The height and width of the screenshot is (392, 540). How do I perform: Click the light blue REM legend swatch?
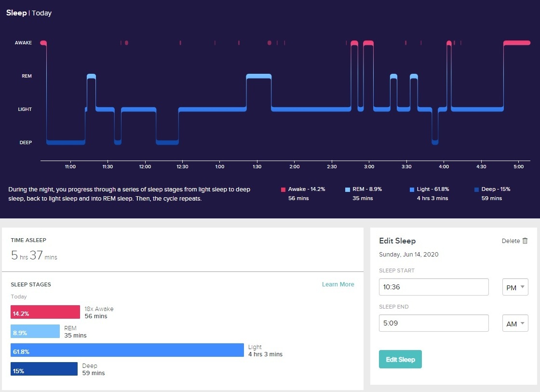(x=348, y=189)
